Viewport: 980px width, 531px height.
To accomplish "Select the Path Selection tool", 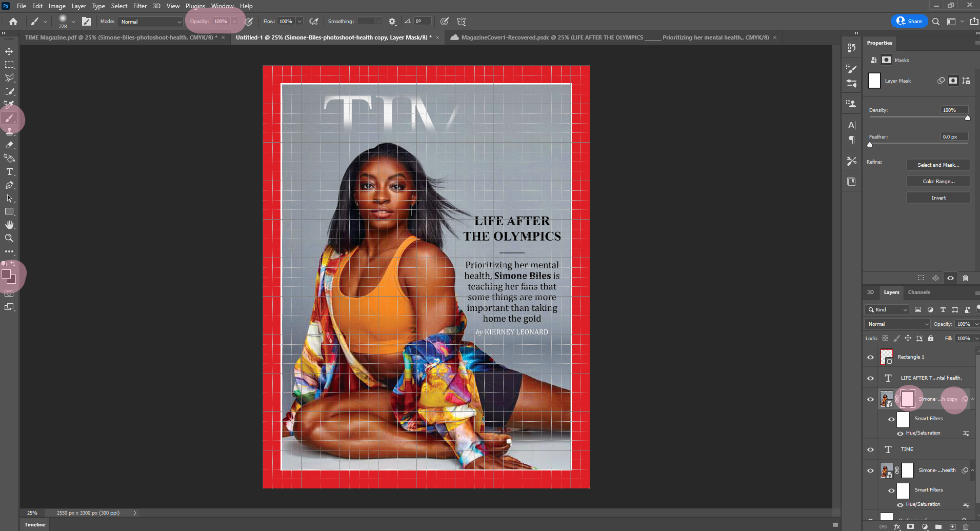I will pyautogui.click(x=9, y=199).
